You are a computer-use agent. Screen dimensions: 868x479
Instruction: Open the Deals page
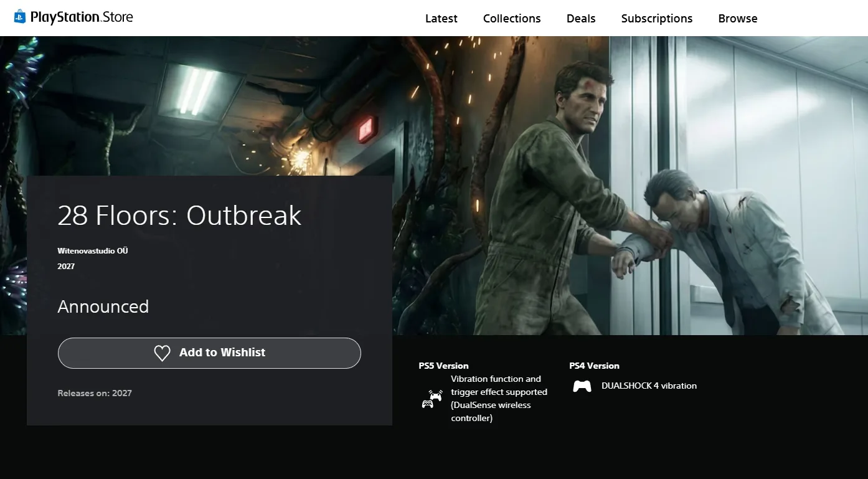(x=581, y=19)
